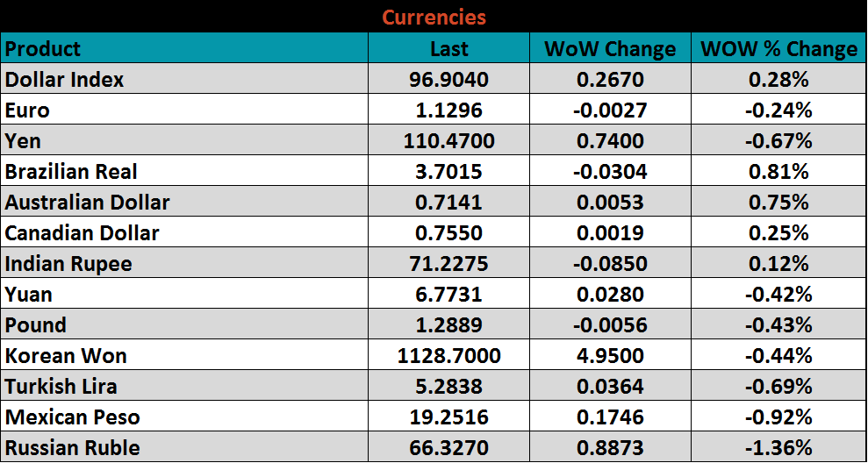Image resolution: width=868 pixels, height=463 pixels.
Task: Select the Turkish Lira row label
Action: (x=61, y=387)
